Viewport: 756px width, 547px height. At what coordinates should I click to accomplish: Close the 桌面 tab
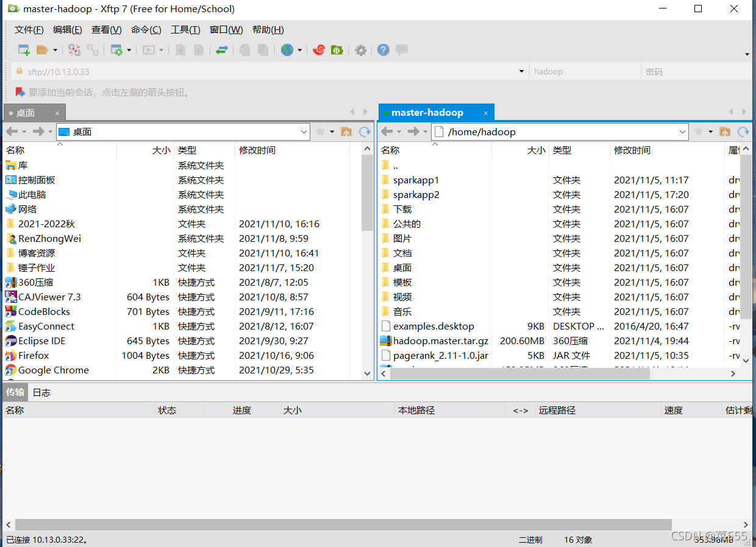pos(57,113)
